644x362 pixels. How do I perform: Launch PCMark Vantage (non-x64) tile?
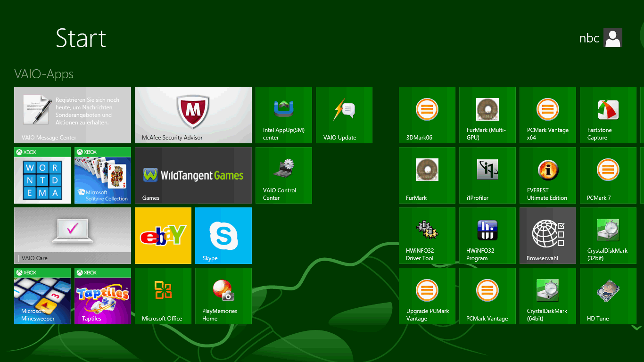pos(487,296)
